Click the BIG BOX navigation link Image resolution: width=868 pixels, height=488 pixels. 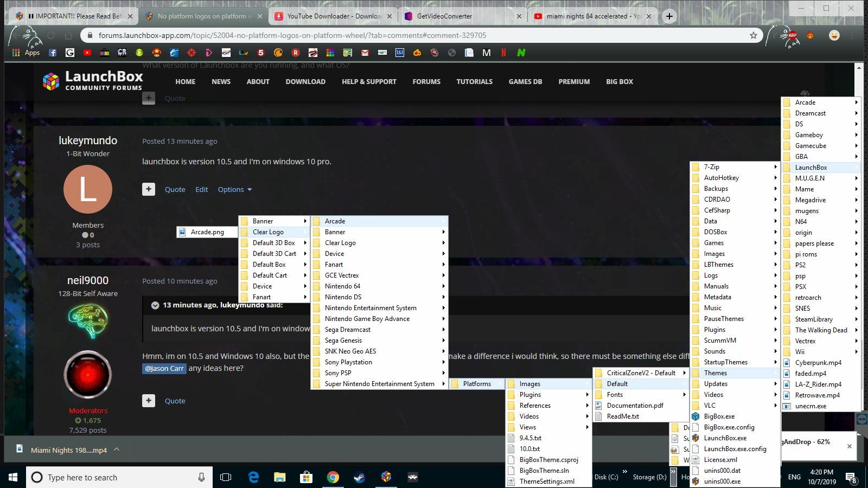[x=620, y=82]
